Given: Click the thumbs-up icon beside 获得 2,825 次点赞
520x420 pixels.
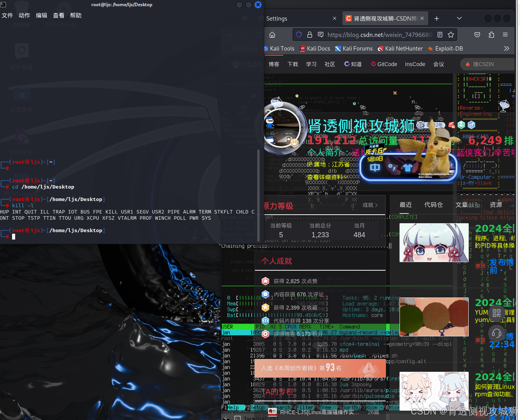Looking at the screenshot, I should point(265,281).
